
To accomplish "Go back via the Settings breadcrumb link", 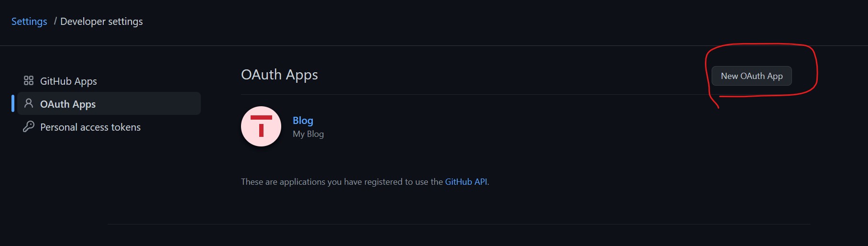I will pyautogui.click(x=29, y=22).
